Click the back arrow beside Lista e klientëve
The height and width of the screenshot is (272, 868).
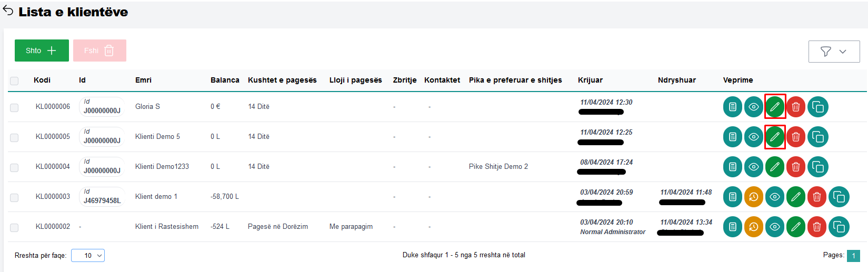8,11
